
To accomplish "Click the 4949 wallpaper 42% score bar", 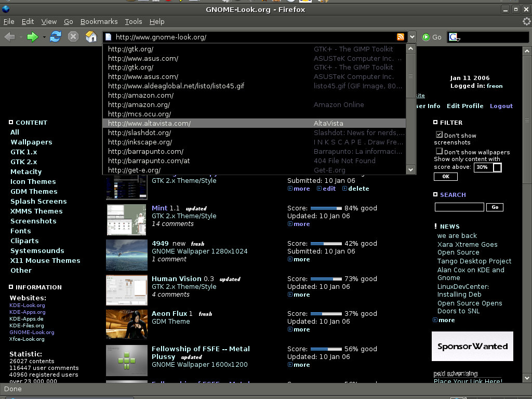I will 326,244.
